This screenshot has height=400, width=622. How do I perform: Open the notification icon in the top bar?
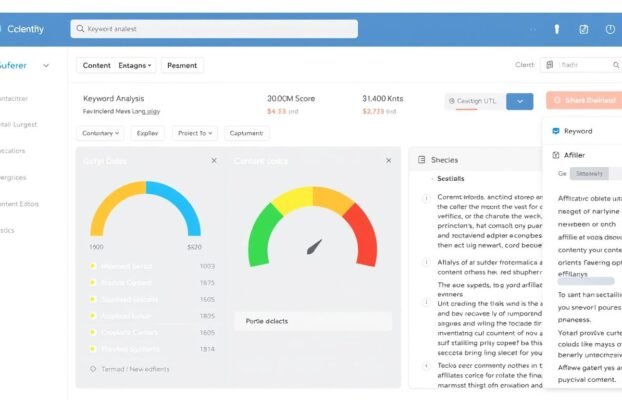[557, 29]
